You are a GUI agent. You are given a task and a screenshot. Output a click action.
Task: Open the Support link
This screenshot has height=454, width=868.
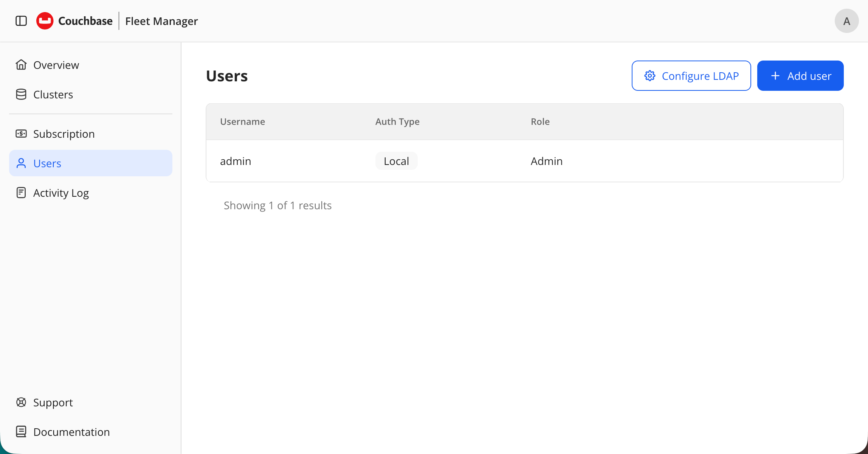click(91, 402)
